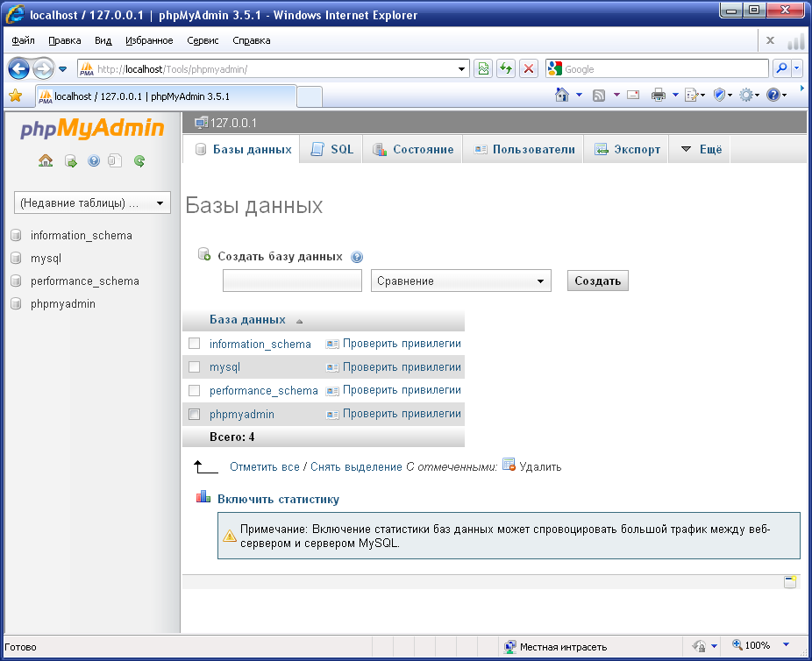Open the query window icon at page bottom
This screenshot has width=812, height=661.
(x=790, y=582)
